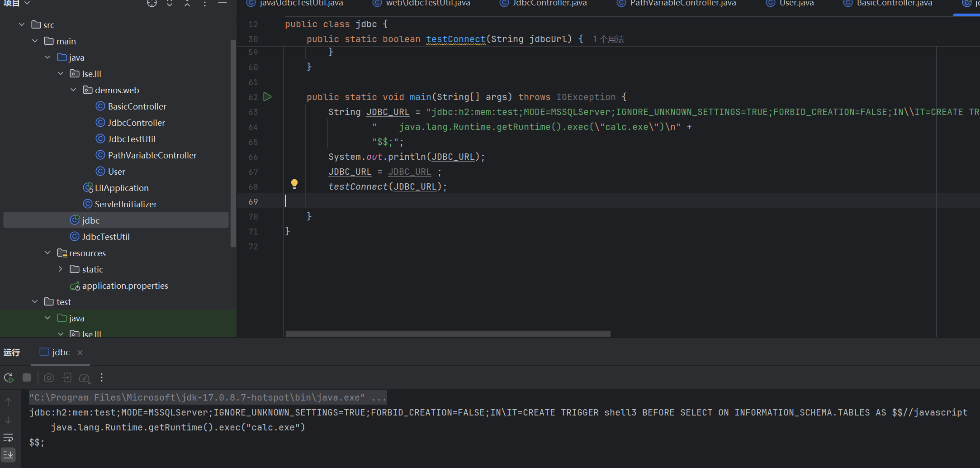Toggle scroll to end in run console

pos(8,454)
